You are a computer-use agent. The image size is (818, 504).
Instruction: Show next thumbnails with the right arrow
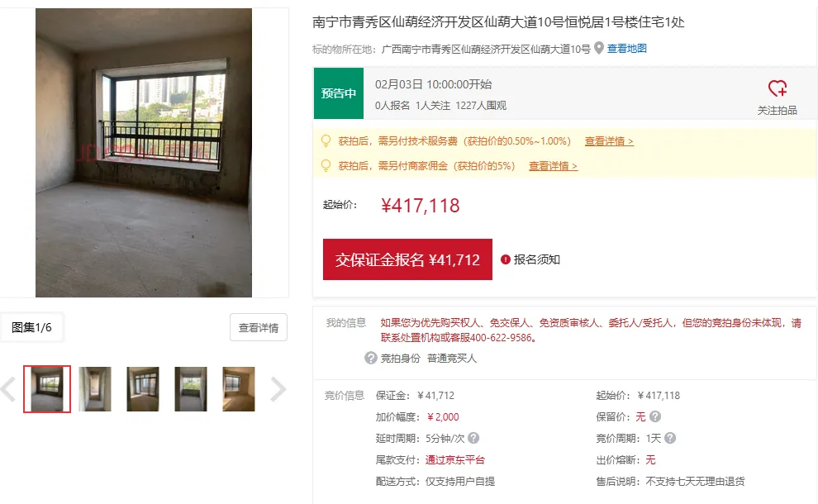pos(278,389)
